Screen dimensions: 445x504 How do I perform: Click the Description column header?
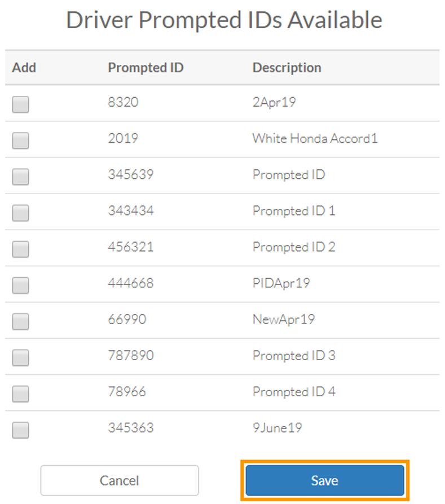click(287, 68)
